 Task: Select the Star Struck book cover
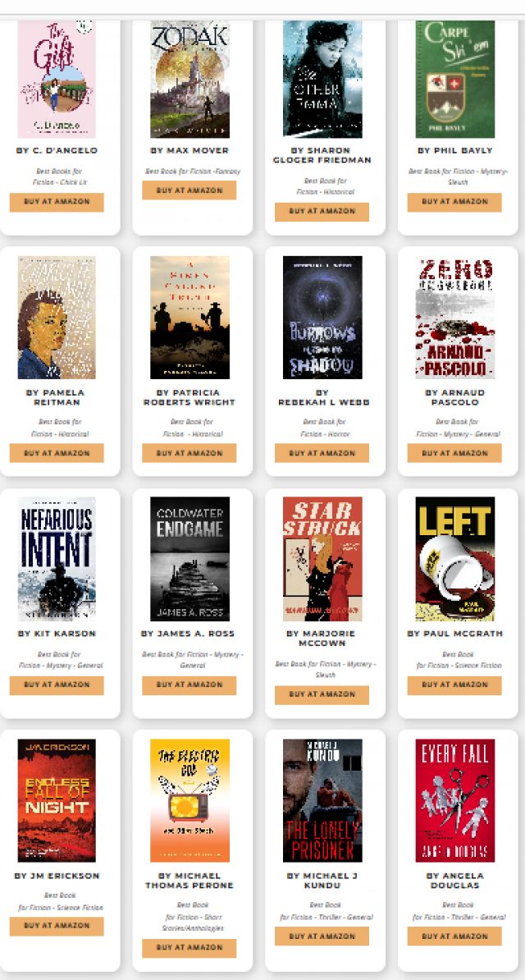click(322, 559)
